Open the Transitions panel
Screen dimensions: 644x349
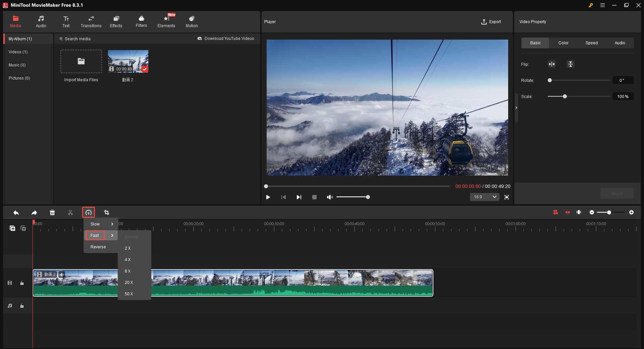coord(91,21)
